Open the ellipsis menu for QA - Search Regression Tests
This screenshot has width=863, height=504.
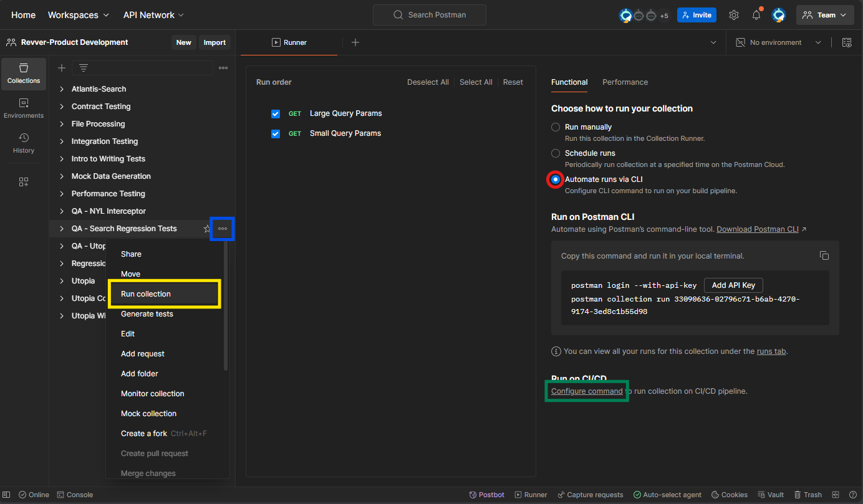click(x=223, y=229)
